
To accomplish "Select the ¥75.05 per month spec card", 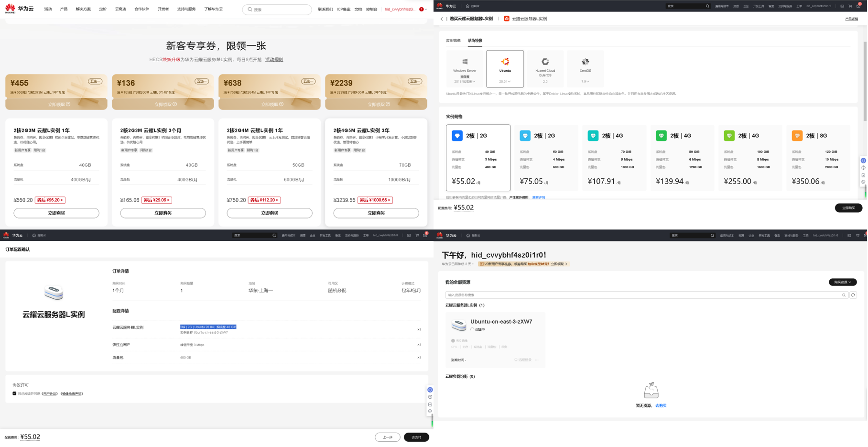I will 546,158.
